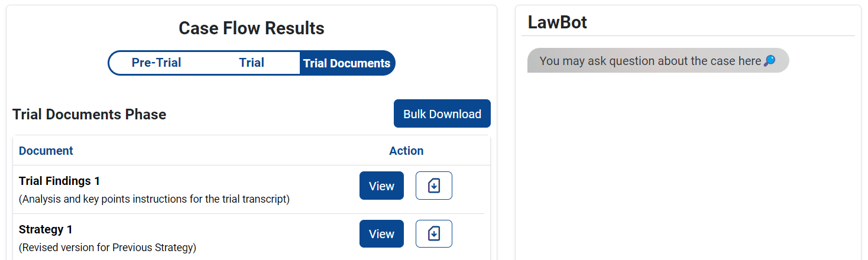This screenshot has width=868, height=260.
Task: Click the Action column header
Action: pos(406,151)
